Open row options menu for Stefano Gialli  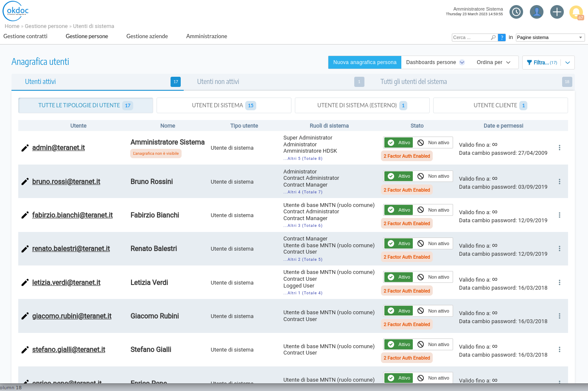560,349
